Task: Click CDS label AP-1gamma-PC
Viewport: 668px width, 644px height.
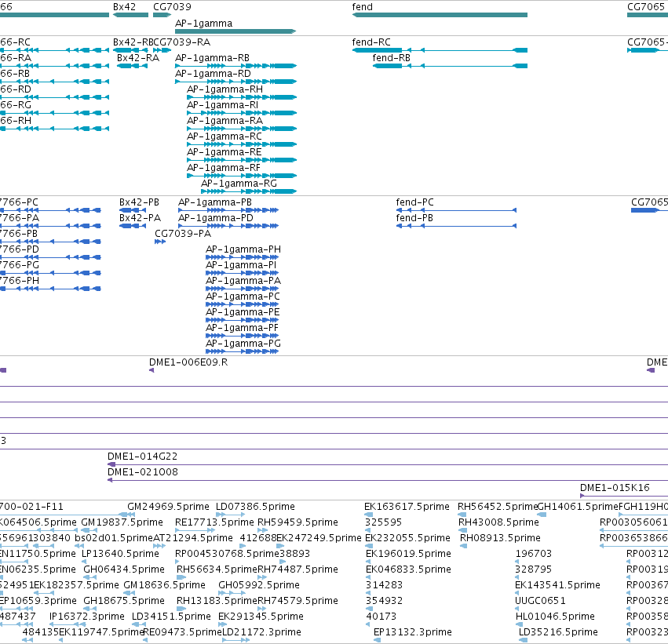Action: point(243,297)
